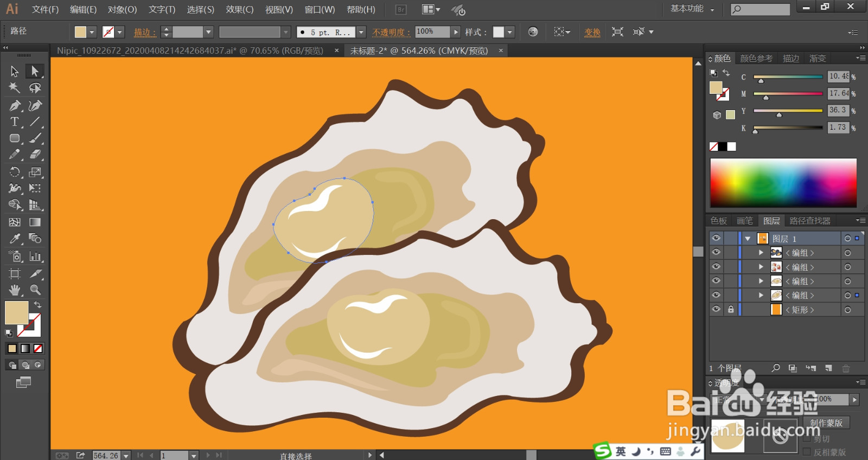The image size is (868, 460).
Task: Switch to the 路径查找器 panel tab
Action: click(810, 221)
